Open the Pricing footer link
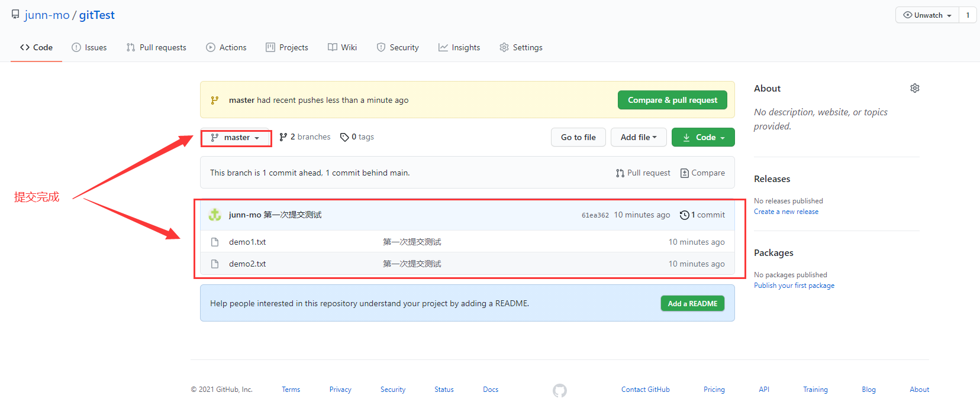The width and height of the screenshot is (980, 412). [714, 390]
